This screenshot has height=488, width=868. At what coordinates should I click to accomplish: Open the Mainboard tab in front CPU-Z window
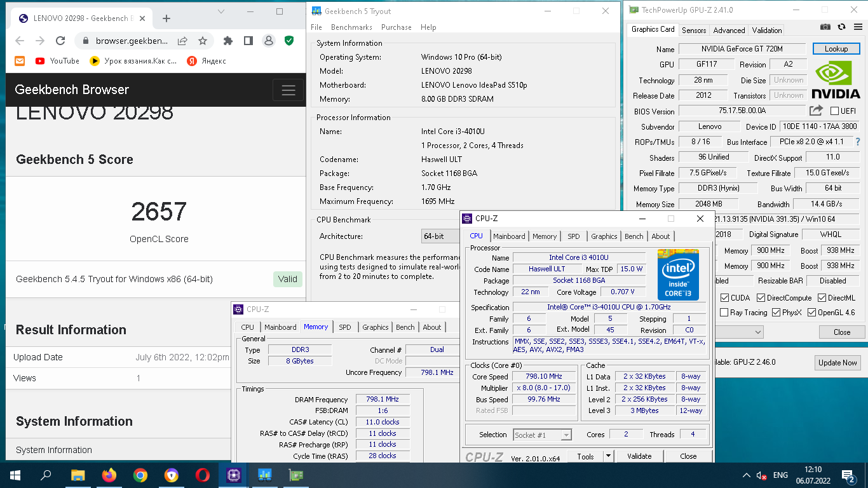tap(509, 236)
